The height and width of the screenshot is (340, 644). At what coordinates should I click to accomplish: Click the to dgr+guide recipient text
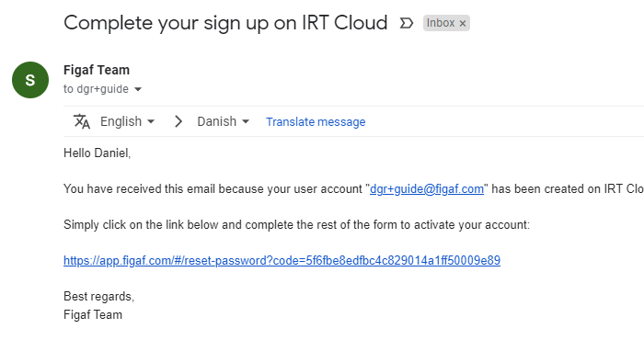coord(96,89)
